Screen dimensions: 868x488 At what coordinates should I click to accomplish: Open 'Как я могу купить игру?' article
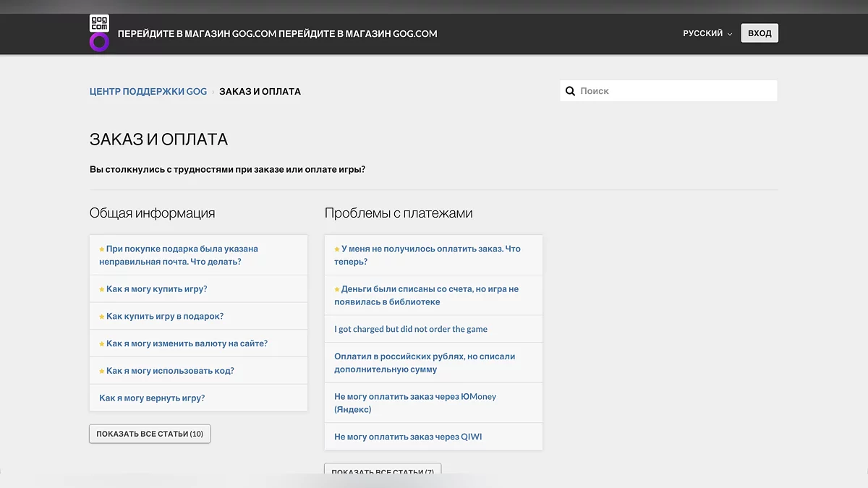156,289
